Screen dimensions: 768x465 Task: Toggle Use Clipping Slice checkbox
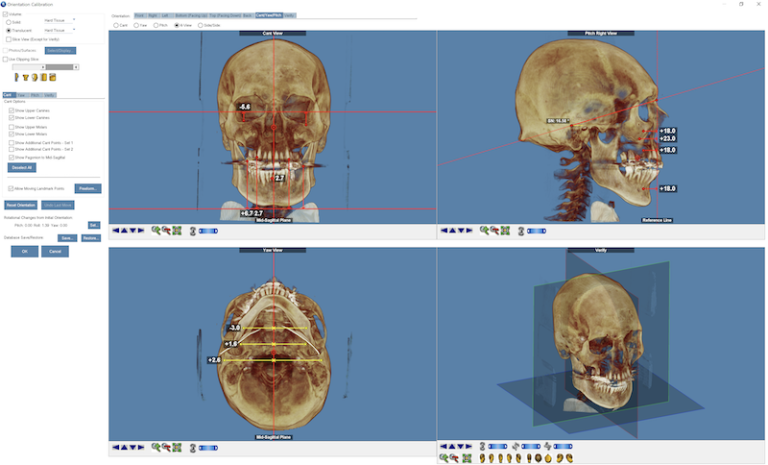tap(6, 59)
